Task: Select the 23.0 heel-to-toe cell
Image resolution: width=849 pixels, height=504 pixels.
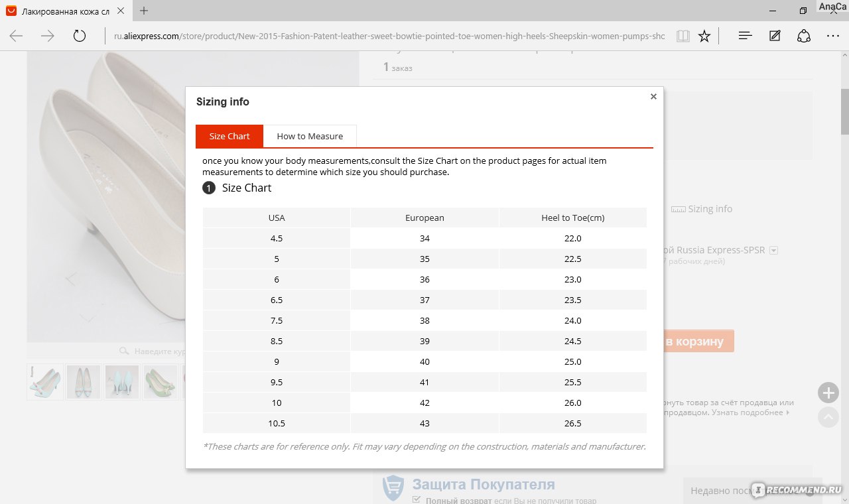Action: pyautogui.click(x=573, y=279)
